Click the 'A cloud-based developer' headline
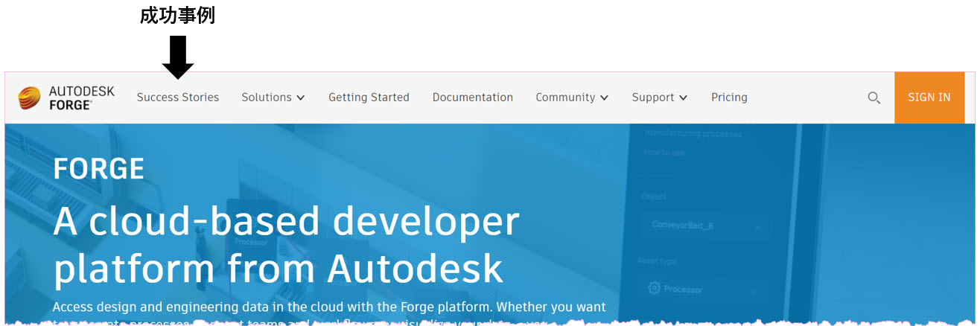Screen dimensions: 980x326 (x=286, y=222)
